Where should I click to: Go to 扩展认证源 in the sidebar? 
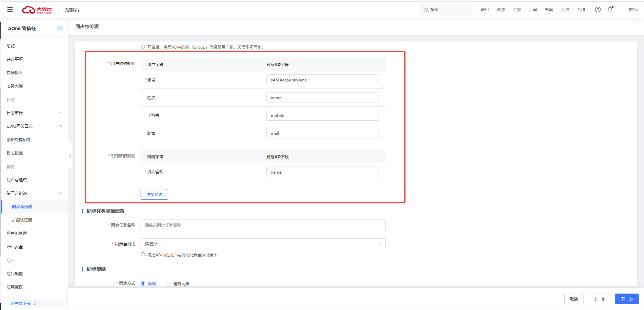pyautogui.click(x=22, y=220)
